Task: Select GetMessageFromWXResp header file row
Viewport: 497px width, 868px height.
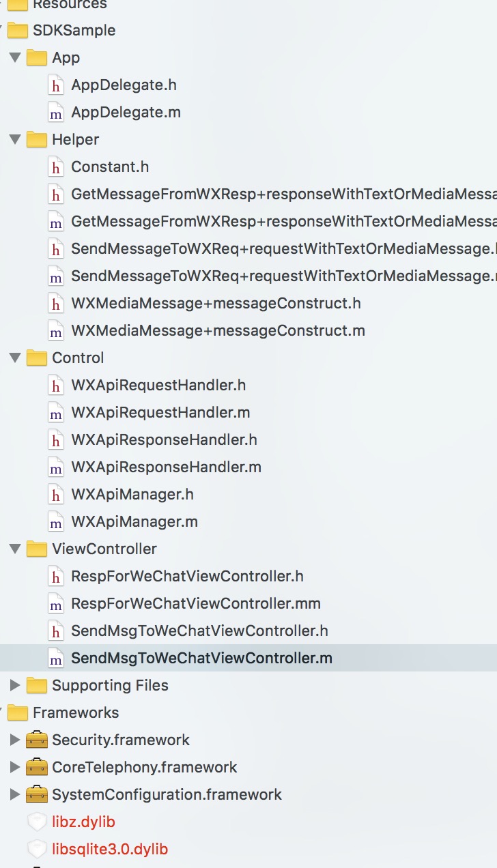Action: tap(248, 194)
